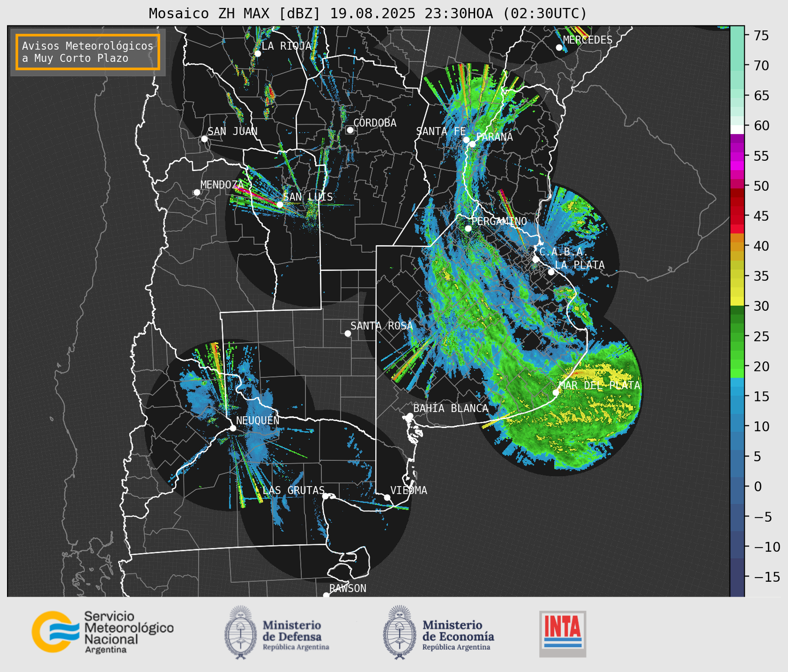Click the −15 dBZ label on color scale
The height and width of the screenshot is (672, 788).
[x=767, y=577]
